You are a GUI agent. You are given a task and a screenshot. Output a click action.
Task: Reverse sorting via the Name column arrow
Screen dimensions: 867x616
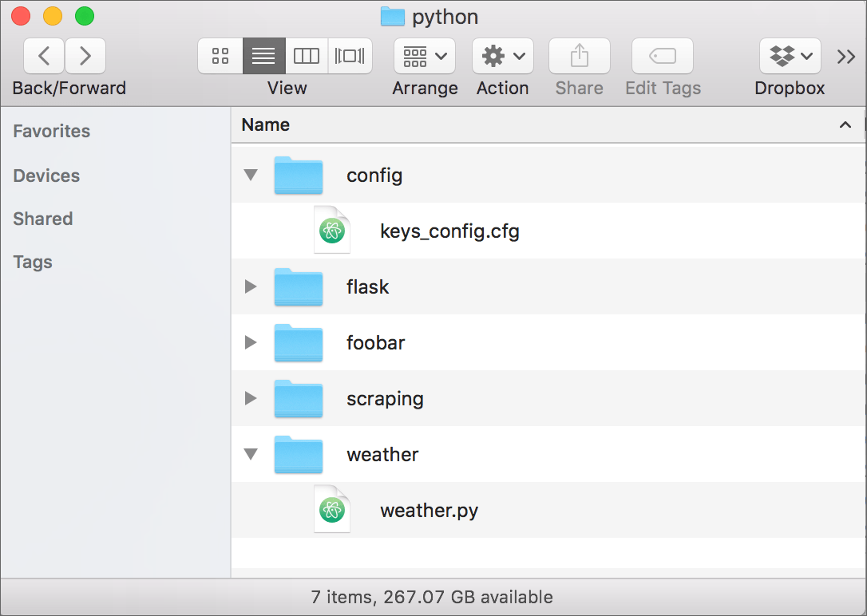click(x=845, y=125)
